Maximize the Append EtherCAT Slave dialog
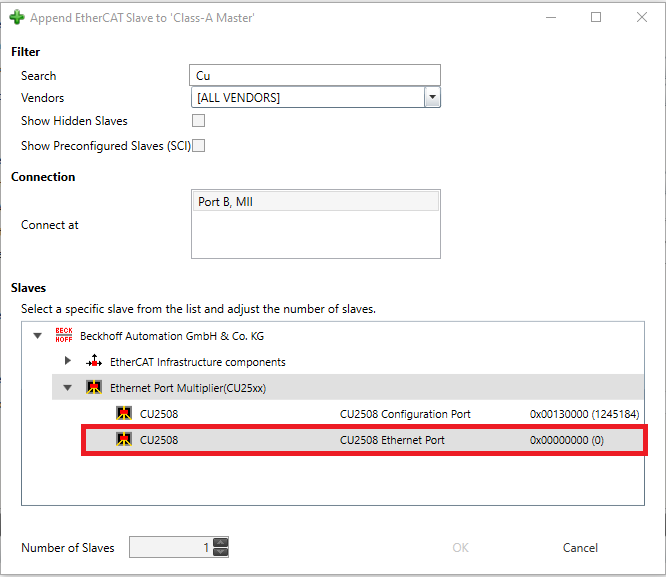 point(596,17)
